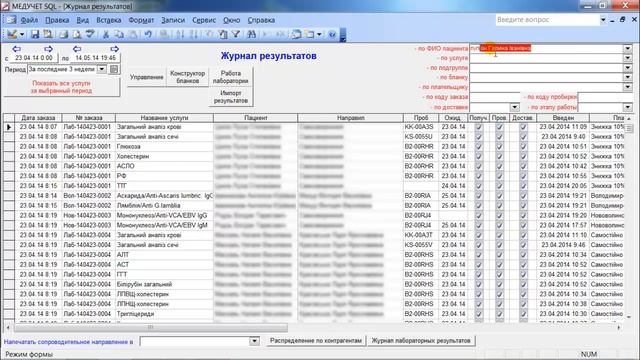The height and width of the screenshot is (360, 640).
Task: Click the file search icon next to Save
Action: (48, 34)
